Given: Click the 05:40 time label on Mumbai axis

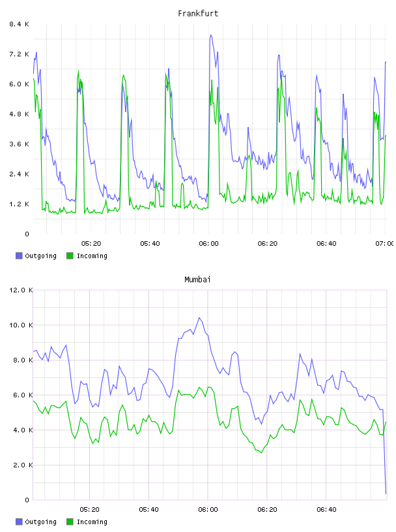Looking at the screenshot, I should 148,510.
